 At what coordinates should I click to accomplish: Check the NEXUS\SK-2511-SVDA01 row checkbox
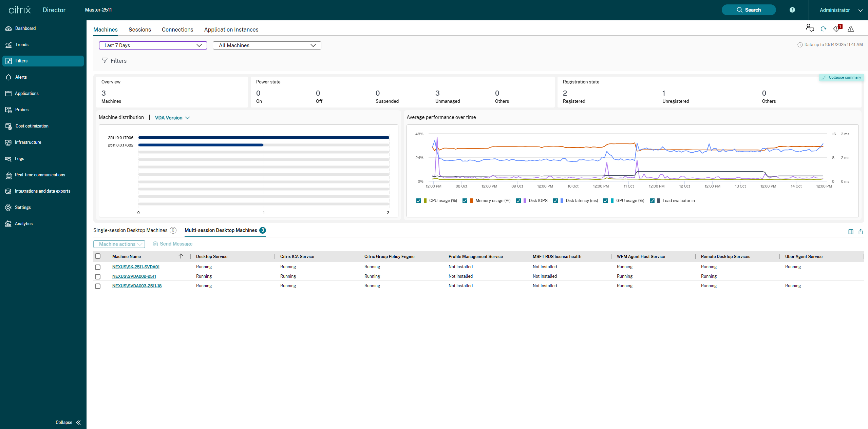(98, 267)
